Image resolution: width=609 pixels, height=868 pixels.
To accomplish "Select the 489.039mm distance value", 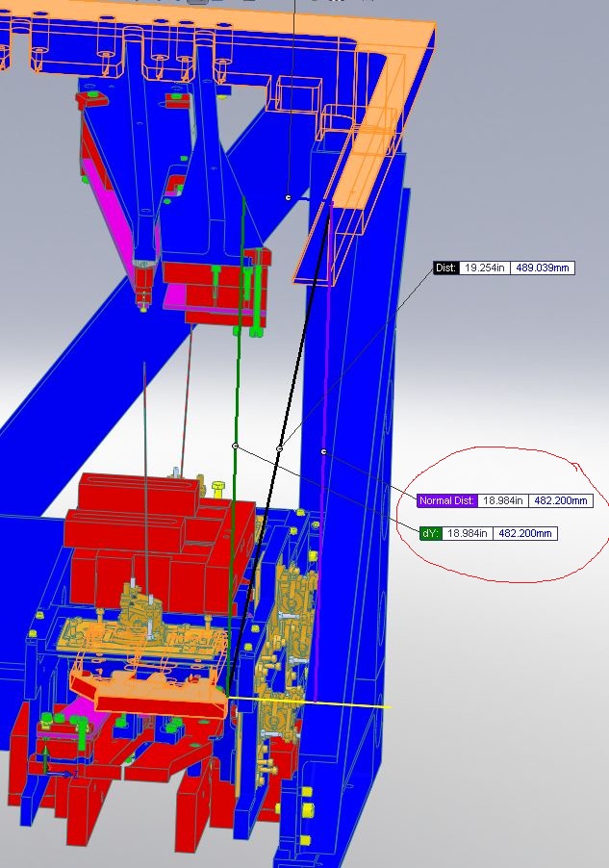I will point(542,268).
